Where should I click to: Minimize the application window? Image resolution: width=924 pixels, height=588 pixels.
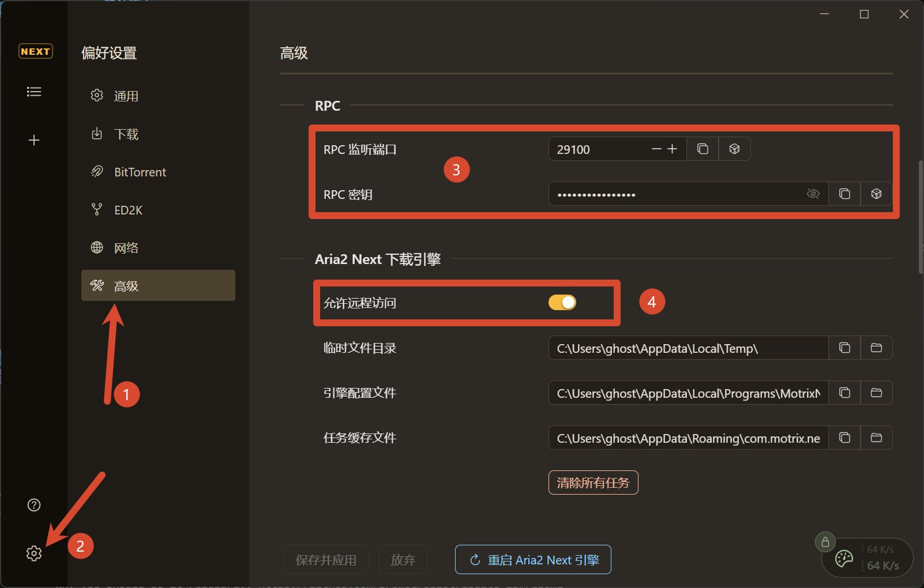click(x=825, y=14)
